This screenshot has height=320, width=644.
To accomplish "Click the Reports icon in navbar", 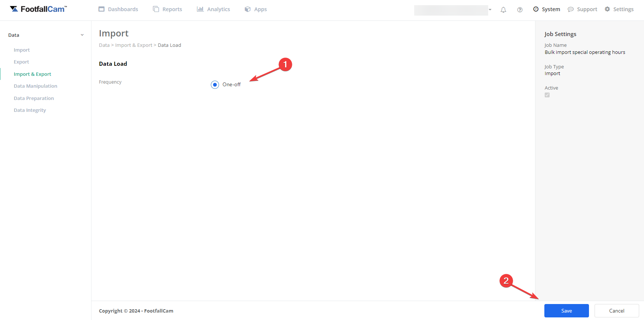I will point(156,9).
